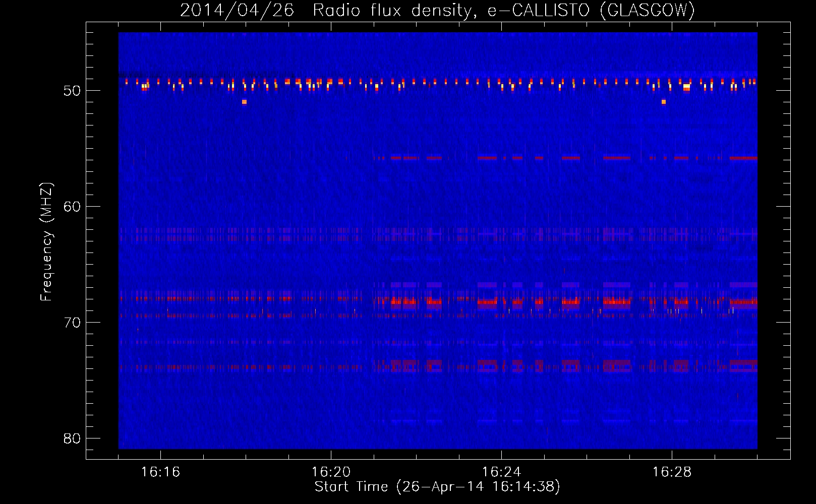
Task: Click the 16:28 time tick label
Action: (672, 472)
